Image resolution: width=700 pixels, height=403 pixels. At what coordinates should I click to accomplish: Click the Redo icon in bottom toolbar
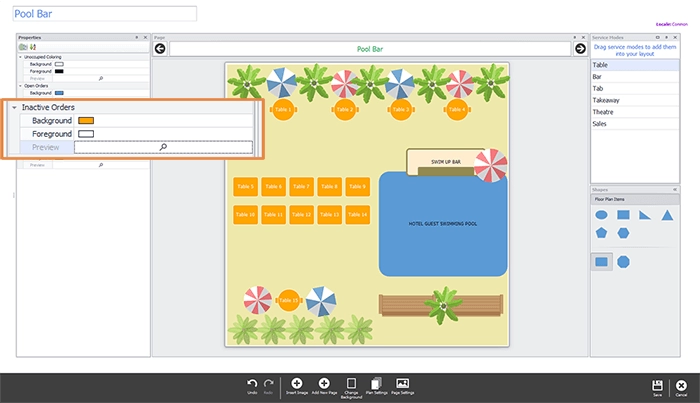268,384
